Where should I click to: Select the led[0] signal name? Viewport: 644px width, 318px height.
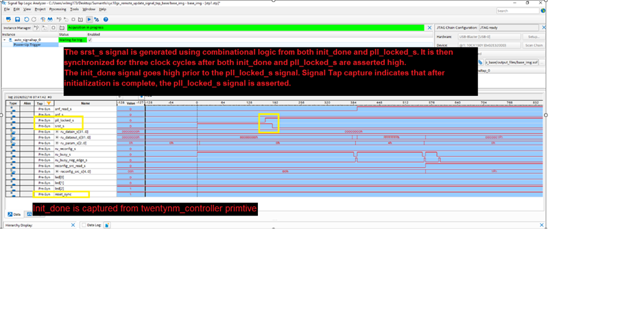(x=59, y=178)
